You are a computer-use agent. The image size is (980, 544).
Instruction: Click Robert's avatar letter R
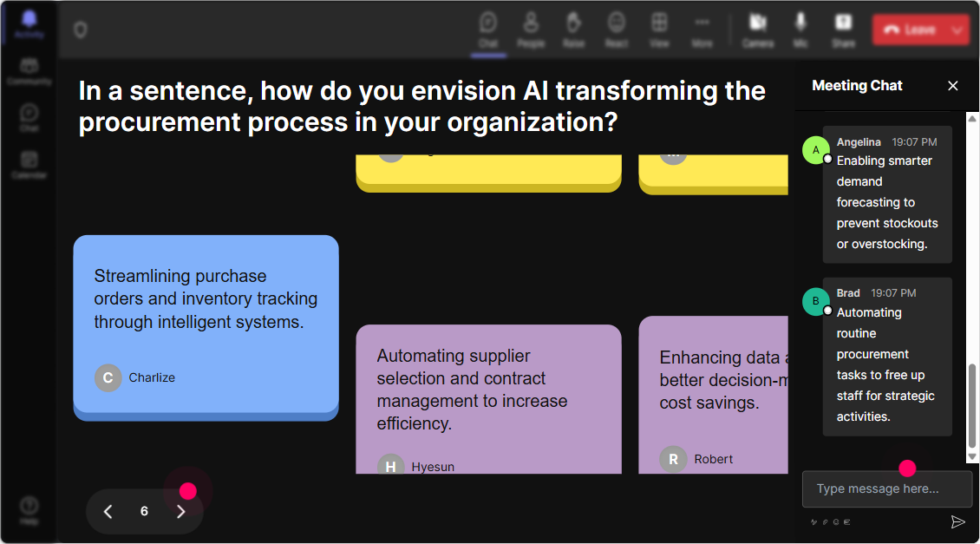point(673,459)
